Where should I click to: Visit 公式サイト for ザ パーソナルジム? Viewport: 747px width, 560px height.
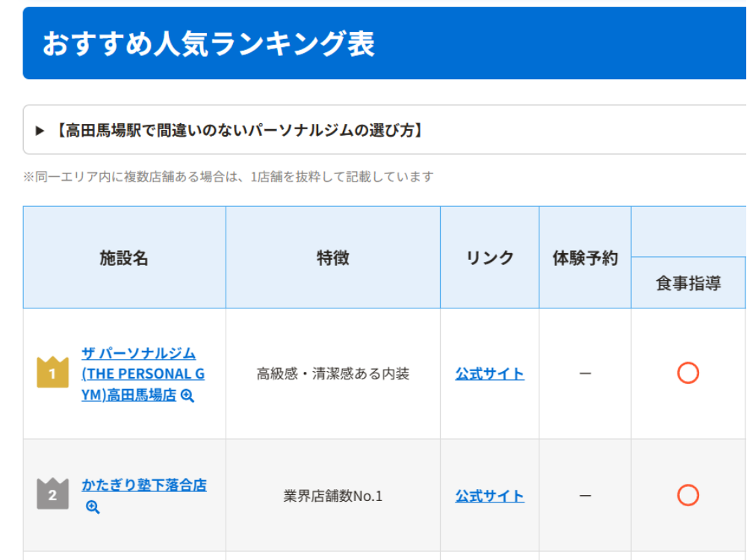point(489,373)
